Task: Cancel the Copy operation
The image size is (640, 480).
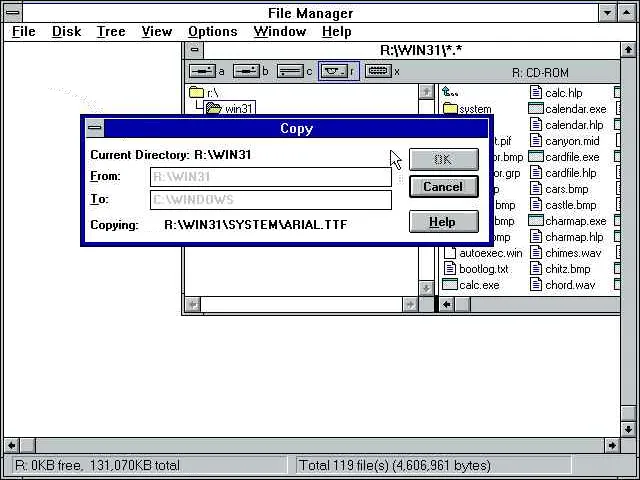Action: pos(444,187)
